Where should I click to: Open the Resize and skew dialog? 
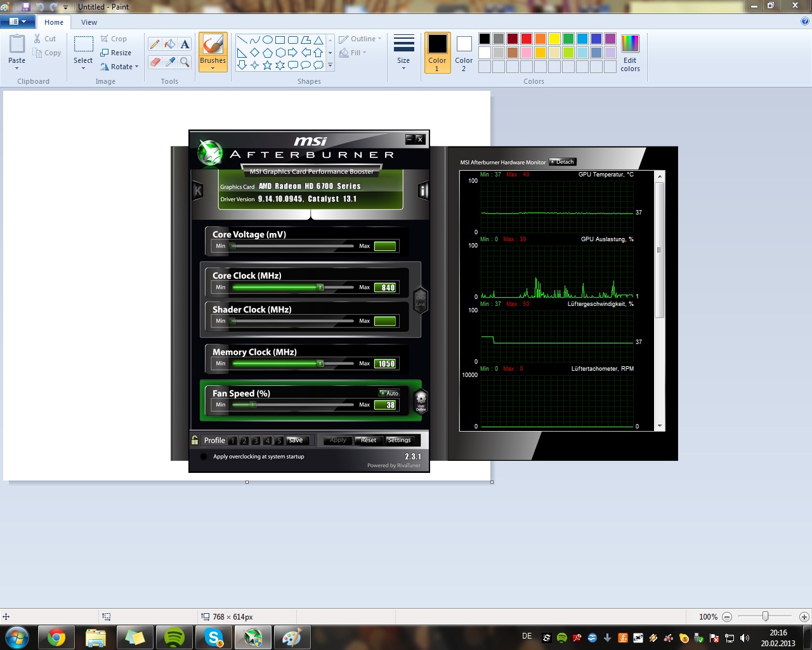pos(115,53)
